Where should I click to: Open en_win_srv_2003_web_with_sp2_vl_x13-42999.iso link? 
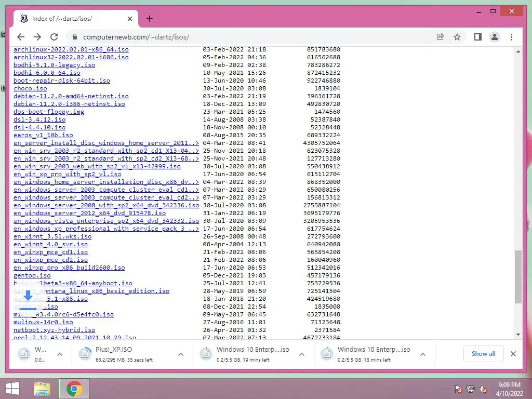(x=97, y=167)
